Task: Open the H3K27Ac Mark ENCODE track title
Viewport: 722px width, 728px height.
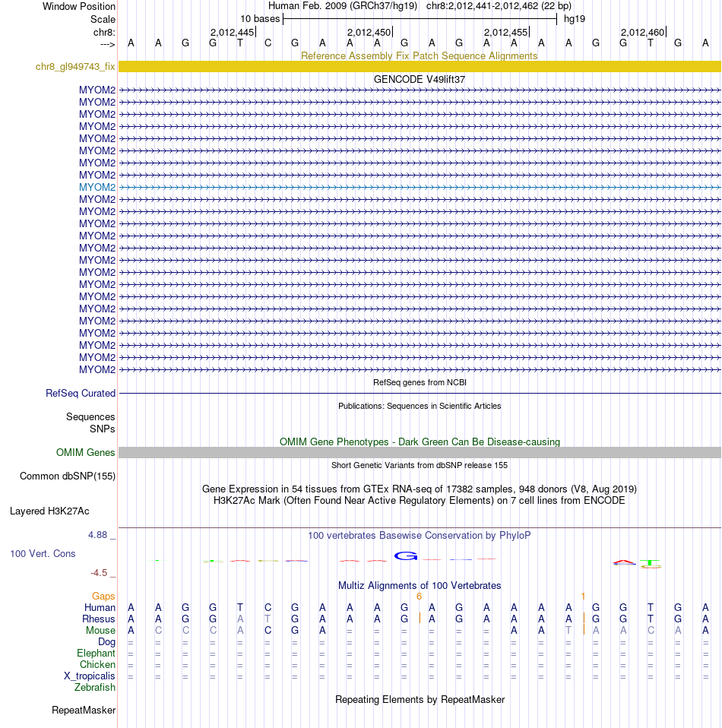Action: (x=420, y=501)
